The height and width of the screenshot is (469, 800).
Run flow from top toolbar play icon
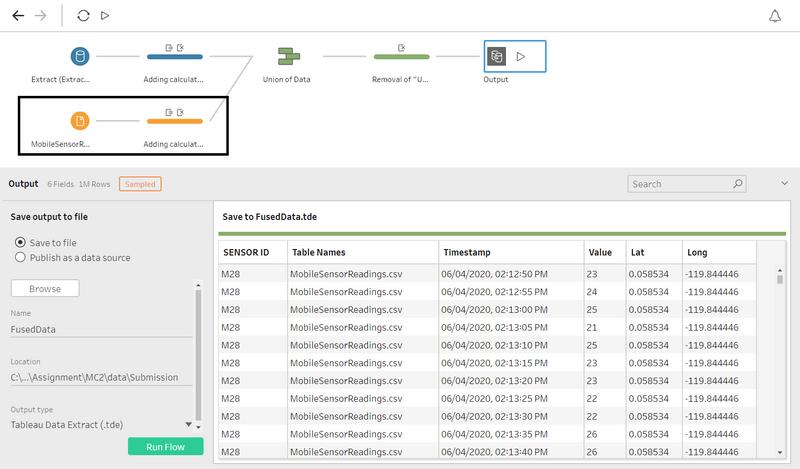[x=105, y=16]
